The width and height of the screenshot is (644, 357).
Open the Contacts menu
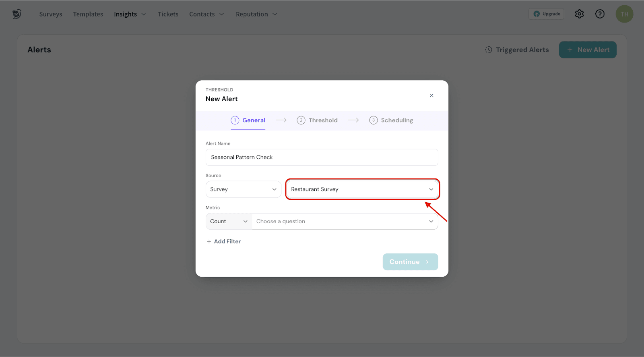coord(206,14)
